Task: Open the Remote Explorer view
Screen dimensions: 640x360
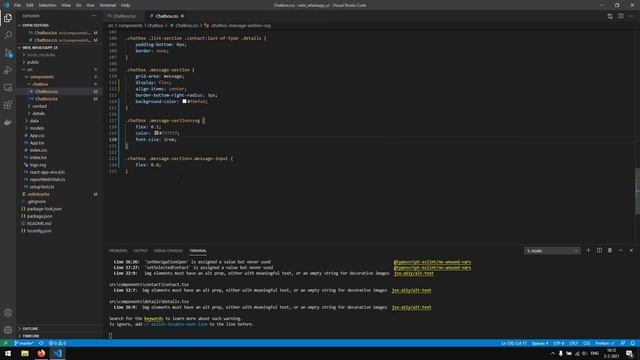Action: (x=8, y=88)
